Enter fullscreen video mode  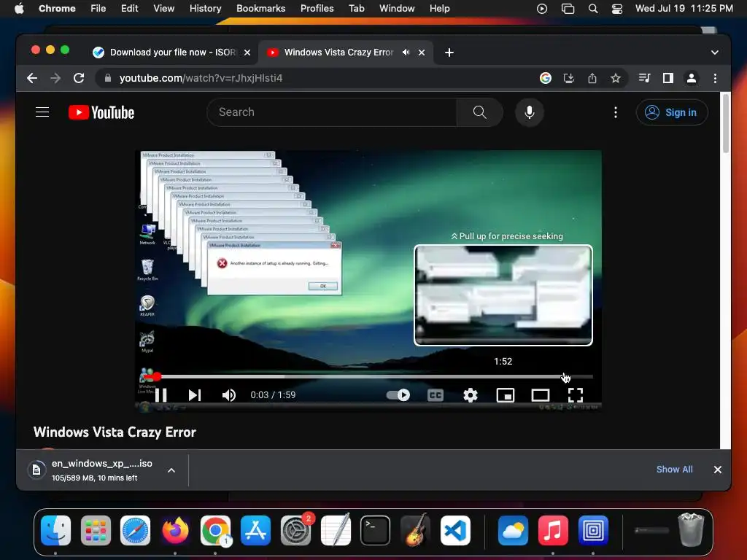pos(576,394)
